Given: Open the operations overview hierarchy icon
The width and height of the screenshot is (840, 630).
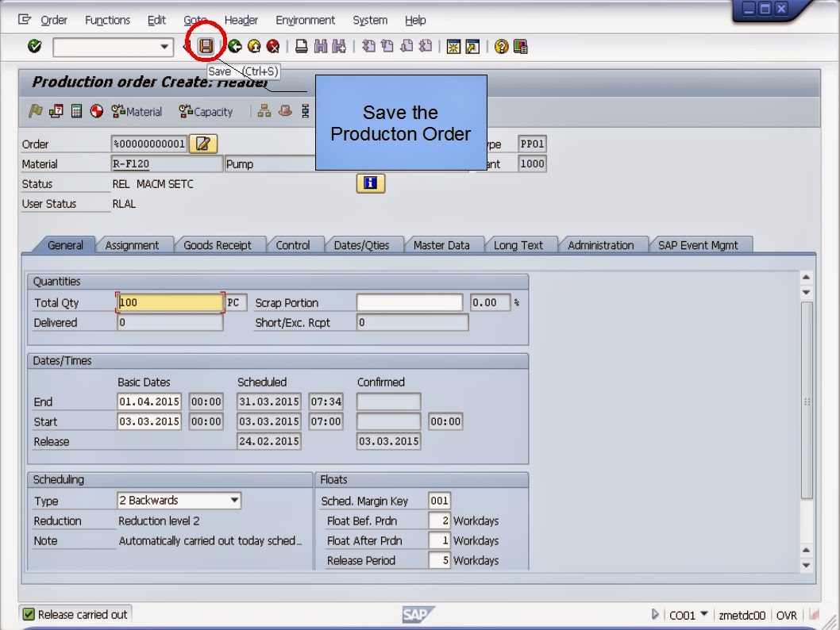Looking at the screenshot, I should pos(264,111).
